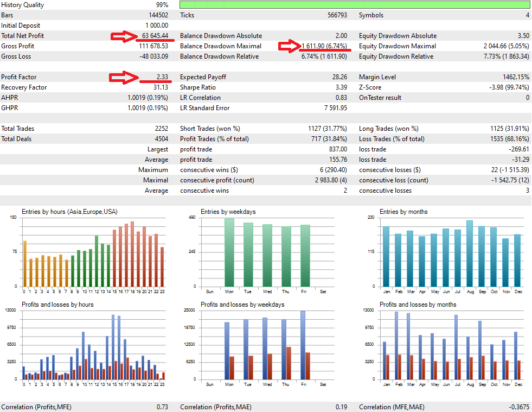
Task: Click the red arrow pointing to Profit Factor
Action: pos(124,78)
